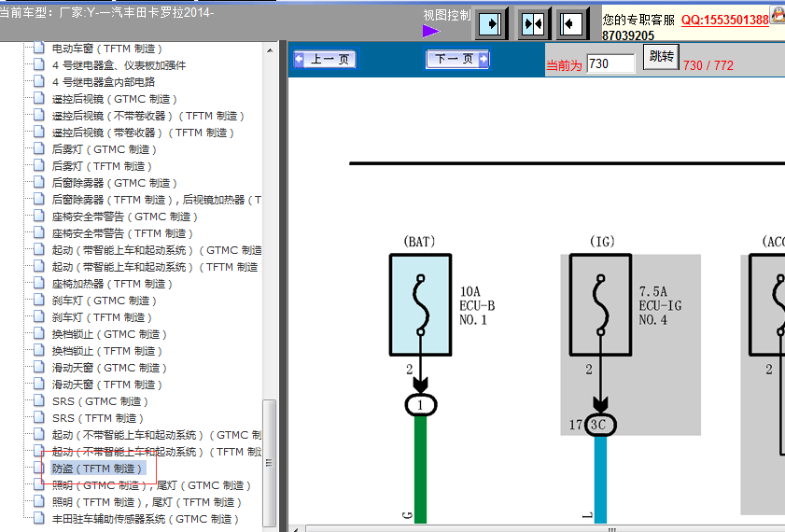785x532 pixels.
Task: Click the QQ penguin customer service icon
Action: 778,15
